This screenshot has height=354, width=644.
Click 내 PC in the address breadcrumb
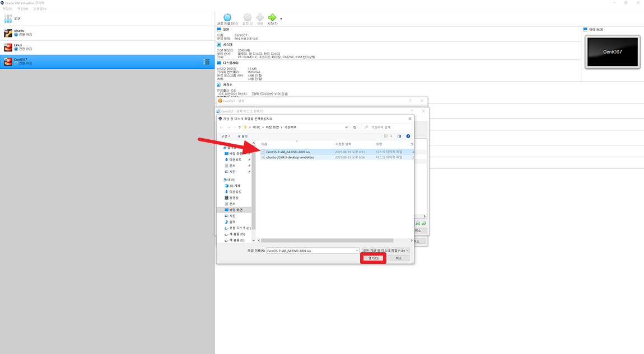pyautogui.click(x=256, y=127)
